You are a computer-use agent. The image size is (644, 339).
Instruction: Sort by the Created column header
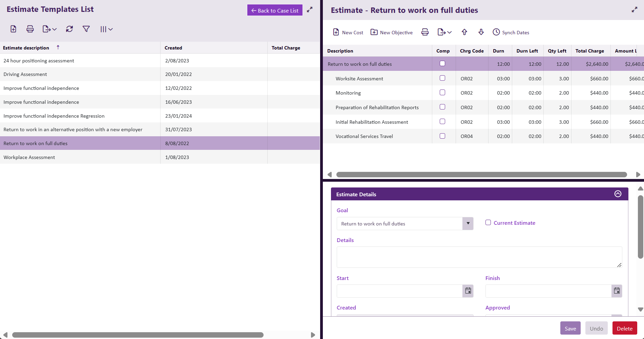[x=173, y=48]
